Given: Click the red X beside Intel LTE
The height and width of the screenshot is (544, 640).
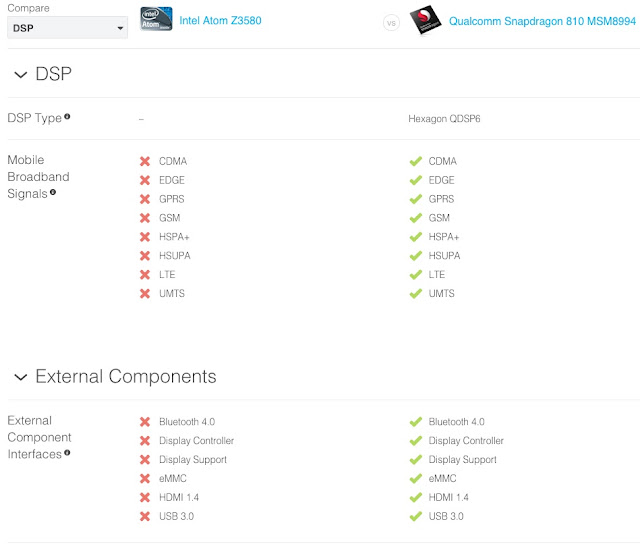Looking at the screenshot, I should [x=145, y=275].
